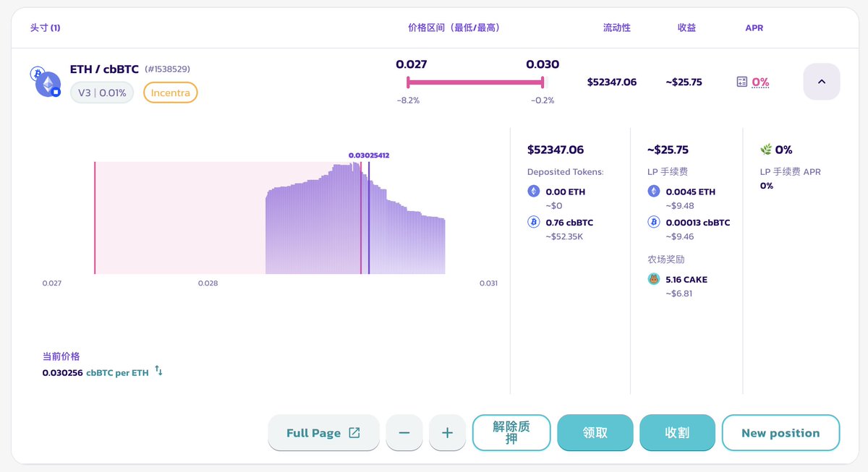This screenshot has height=472, width=868.
Task: Click the cbBTC icon under Deposited Tokens
Action: pyautogui.click(x=533, y=222)
